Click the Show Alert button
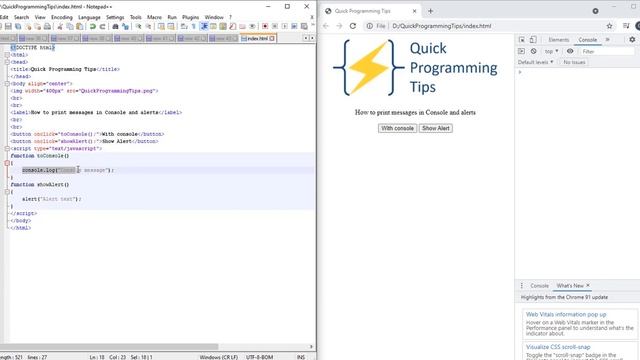This screenshot has width=640, height=360. (436, 128)
